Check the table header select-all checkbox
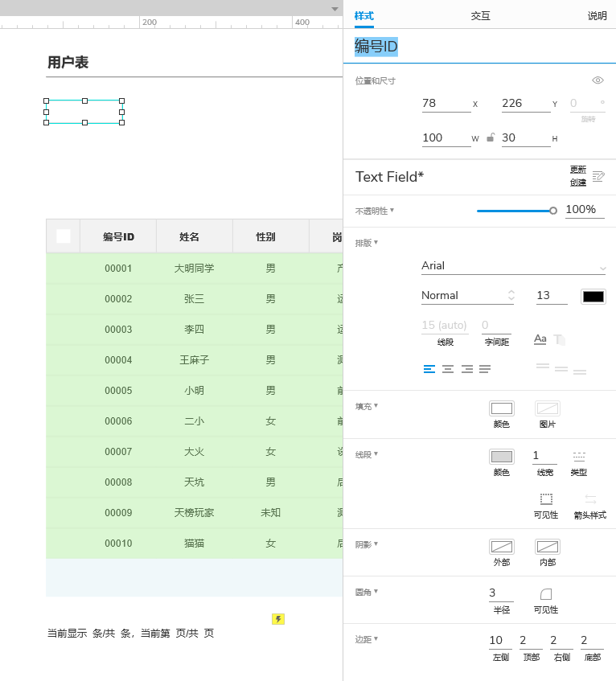Screen dimensions: 616x681 click(x=64, y=236)
